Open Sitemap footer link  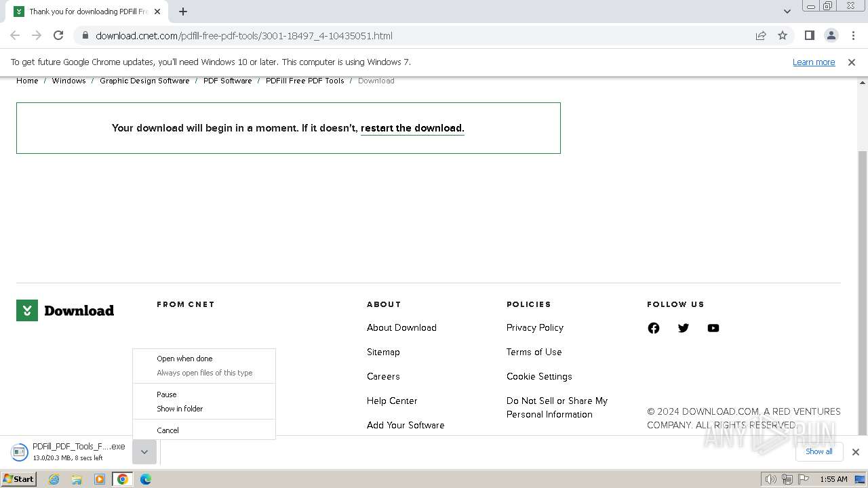tap(383, 352)
